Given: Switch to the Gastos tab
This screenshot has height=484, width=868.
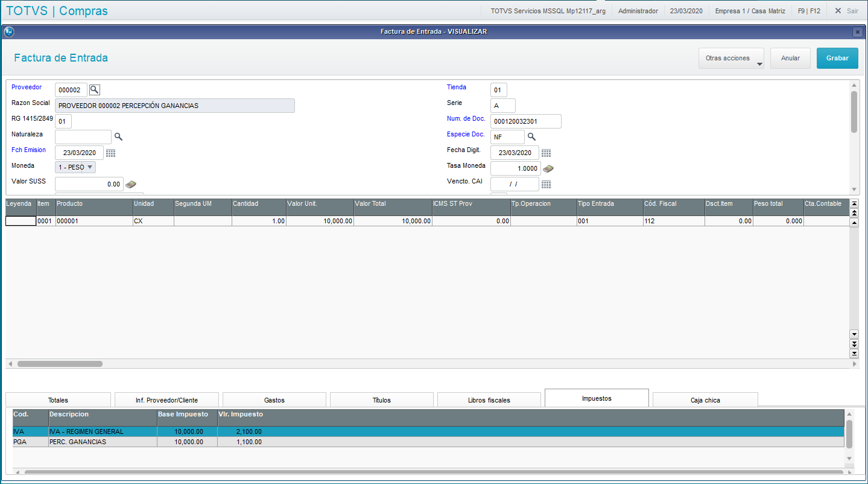Looking at the screenshot, I should point(274,400).
